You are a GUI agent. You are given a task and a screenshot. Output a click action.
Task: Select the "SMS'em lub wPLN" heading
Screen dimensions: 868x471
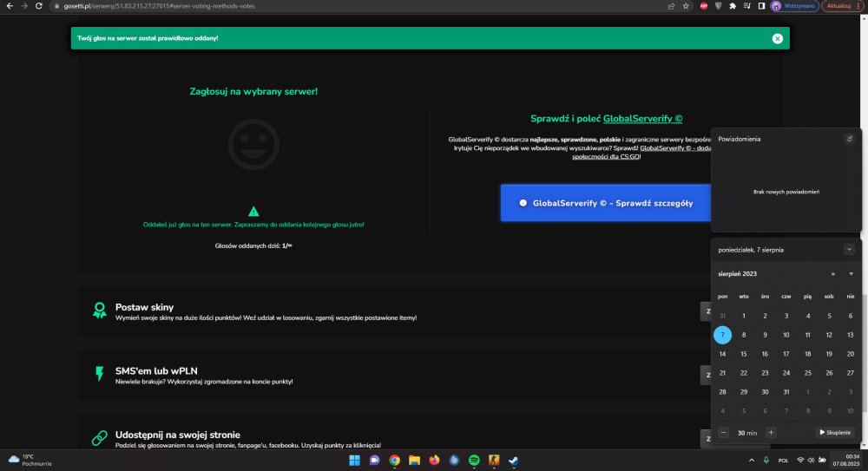click(156, 371)
